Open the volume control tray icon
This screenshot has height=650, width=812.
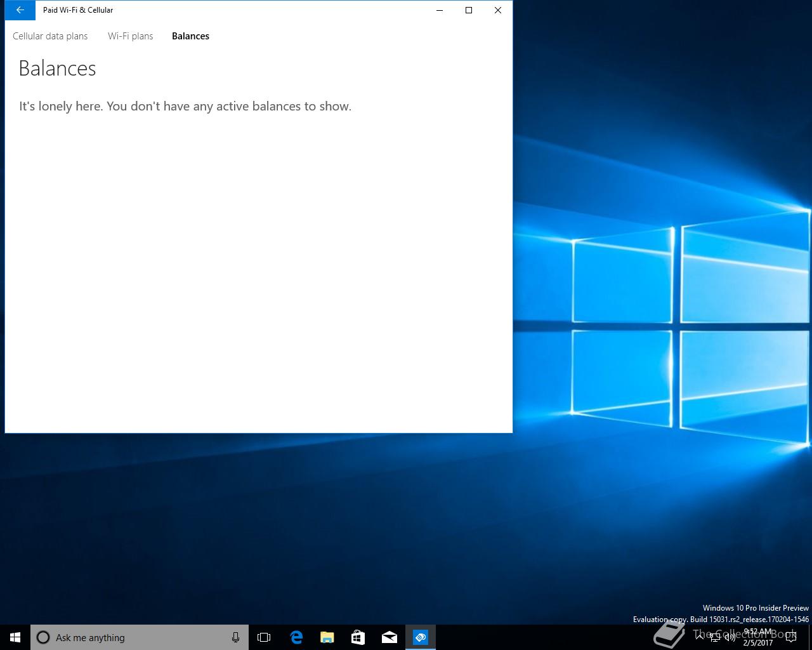coord(730,637)
